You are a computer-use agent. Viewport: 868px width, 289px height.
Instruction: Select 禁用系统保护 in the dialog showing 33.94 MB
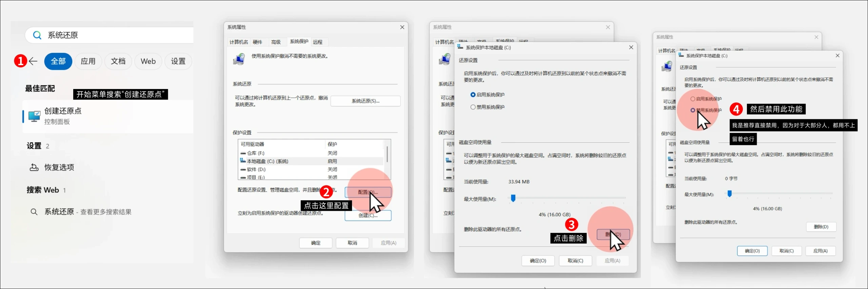(488, 107)
